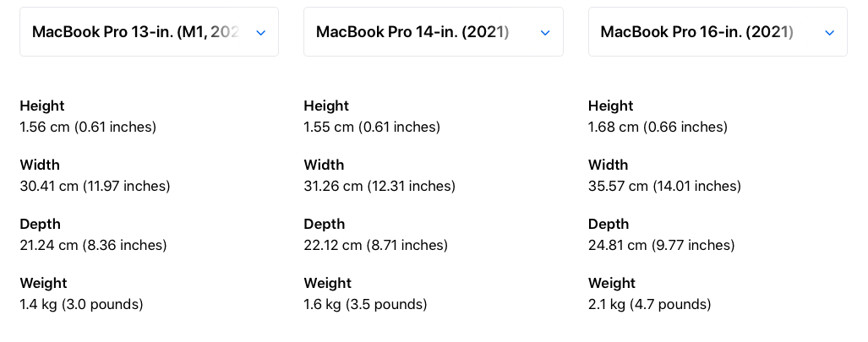
Task: Select the 24.81 cm (9.77 inches) depth value
Action: (x=662, y=245)
